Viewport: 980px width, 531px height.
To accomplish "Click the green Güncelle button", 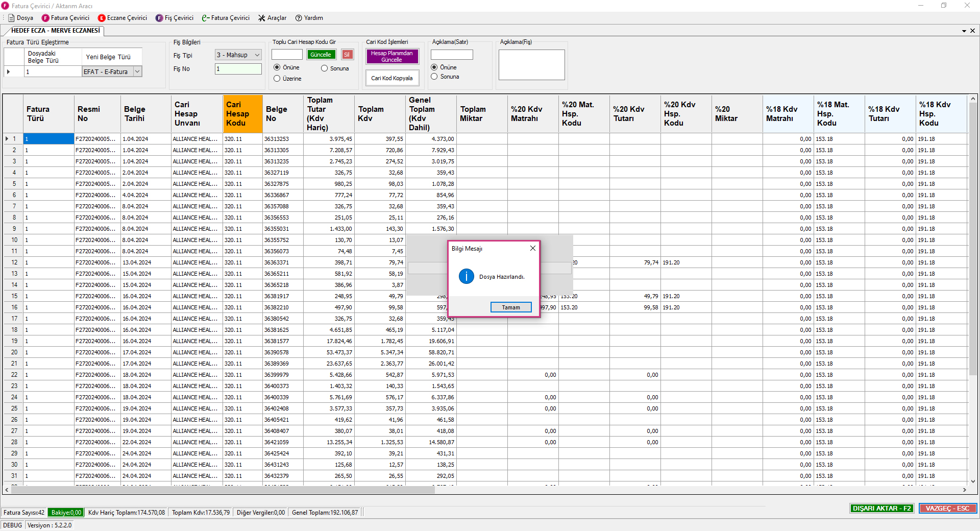I will 321,55.
